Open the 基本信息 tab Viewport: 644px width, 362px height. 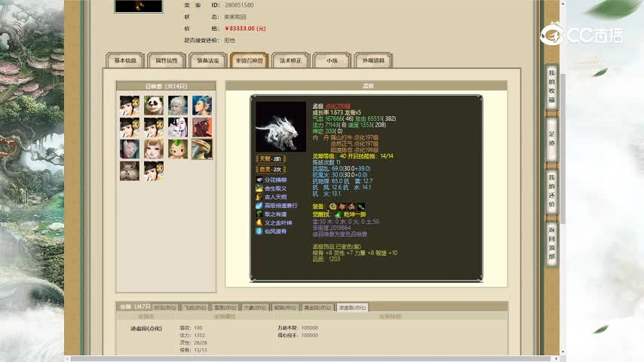125,60
